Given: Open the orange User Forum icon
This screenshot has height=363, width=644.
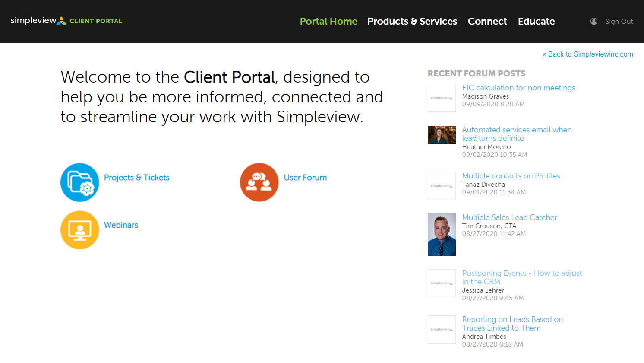Looking at the screenshot, I should click(259, 182).
